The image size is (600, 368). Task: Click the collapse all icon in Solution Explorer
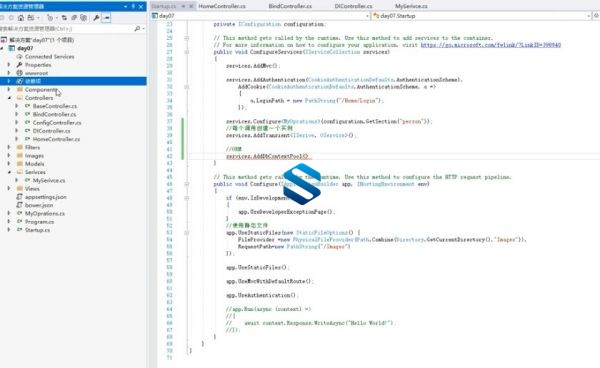click(x=74, y=18)
